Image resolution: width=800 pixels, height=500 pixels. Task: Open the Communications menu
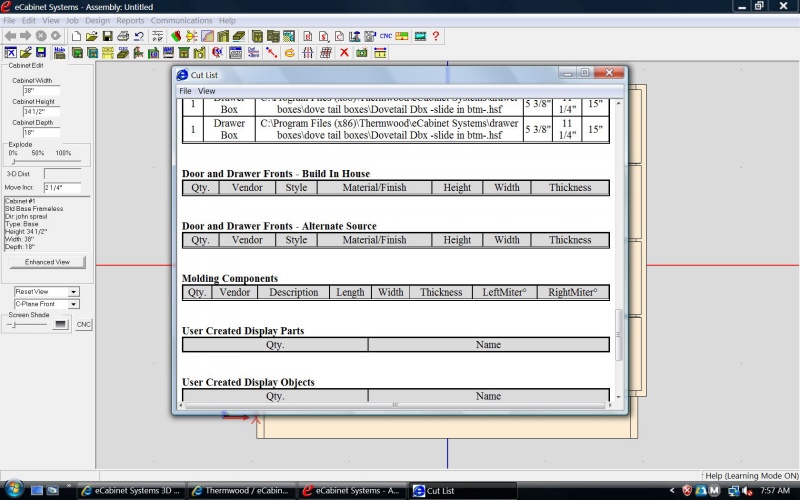pos(181,20)
